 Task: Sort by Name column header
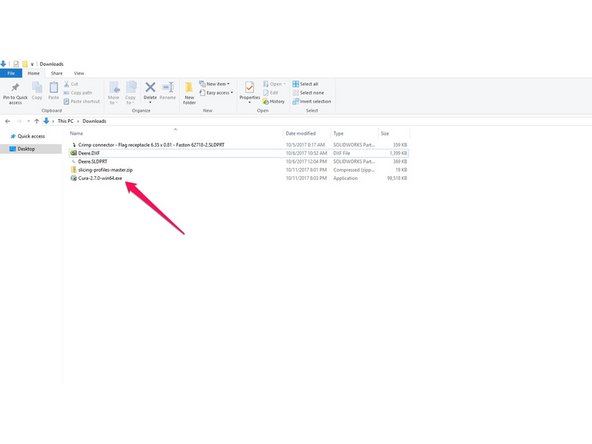pos(76,133)
